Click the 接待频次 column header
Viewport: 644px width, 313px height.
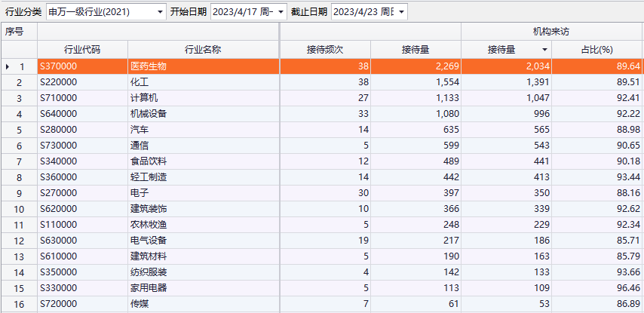pyautogui.click(x=325, y=50)
